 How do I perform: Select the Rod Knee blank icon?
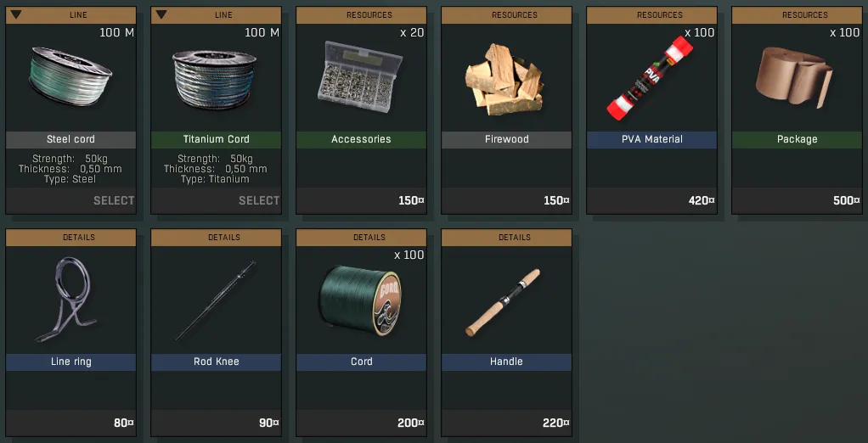tap(216, 300)
